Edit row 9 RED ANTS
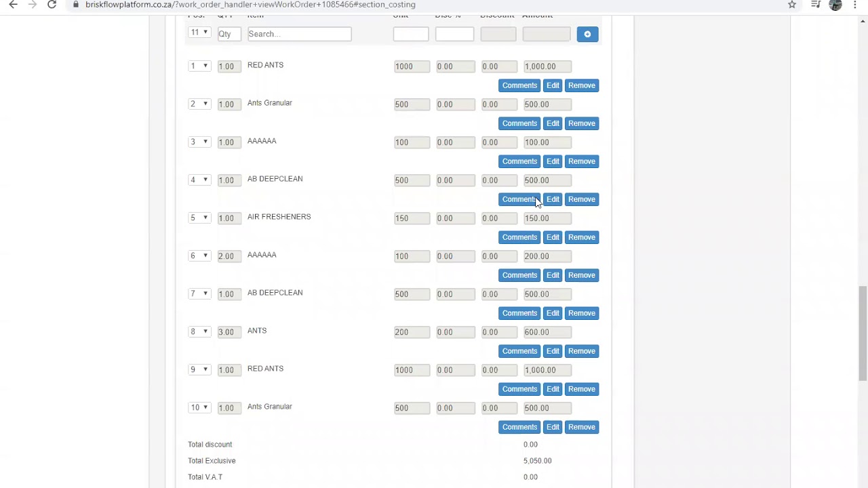 (553, 389)
